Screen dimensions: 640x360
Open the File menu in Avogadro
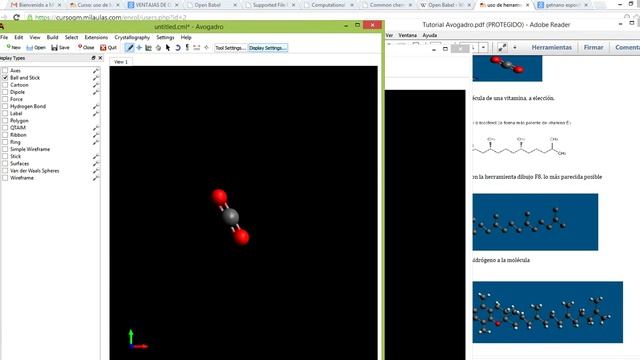pyautogui.click(x=4, y=37)
